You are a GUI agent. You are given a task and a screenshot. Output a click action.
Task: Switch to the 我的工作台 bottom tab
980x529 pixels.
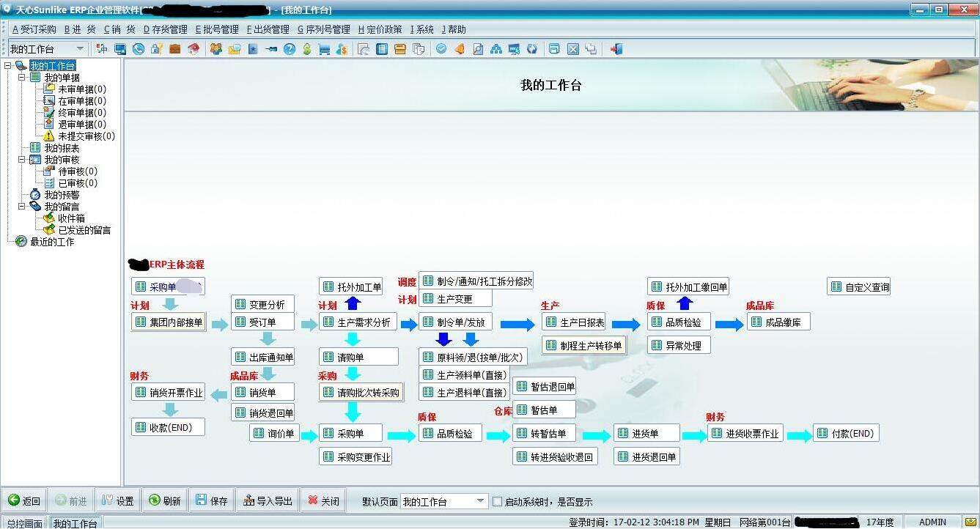pos(74,523)
